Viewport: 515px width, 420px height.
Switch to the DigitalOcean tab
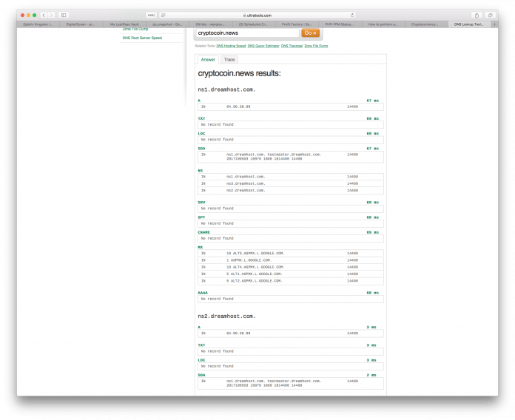pyautogui.click(x=81, y=24)
